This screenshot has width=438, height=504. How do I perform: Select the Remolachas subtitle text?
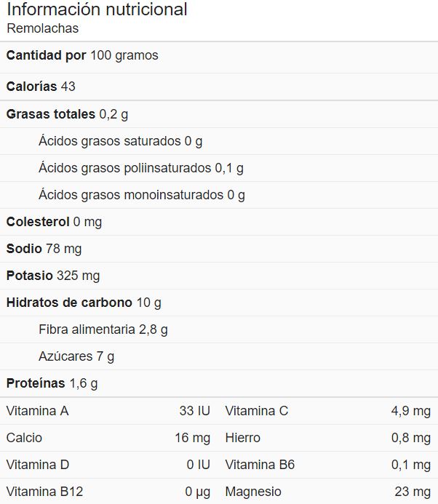[x=42, y=28]
